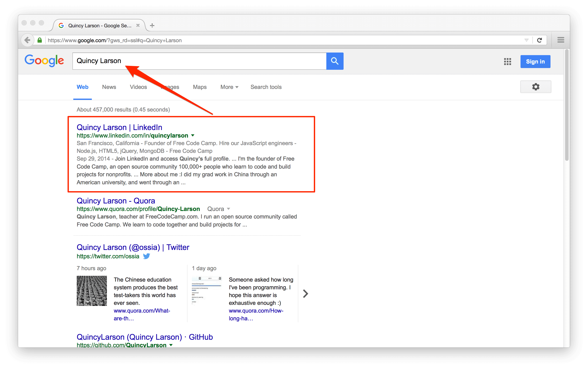This screenshot has height=369, width=588.
Task: Click the '1 day ago' tweet timestamp
Action: [204, 268]
